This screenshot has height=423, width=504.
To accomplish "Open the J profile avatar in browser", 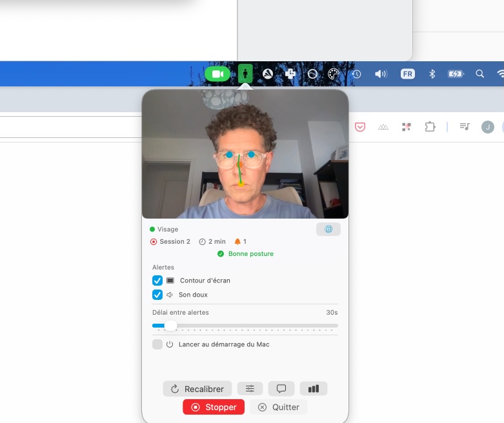I will 488,127.
